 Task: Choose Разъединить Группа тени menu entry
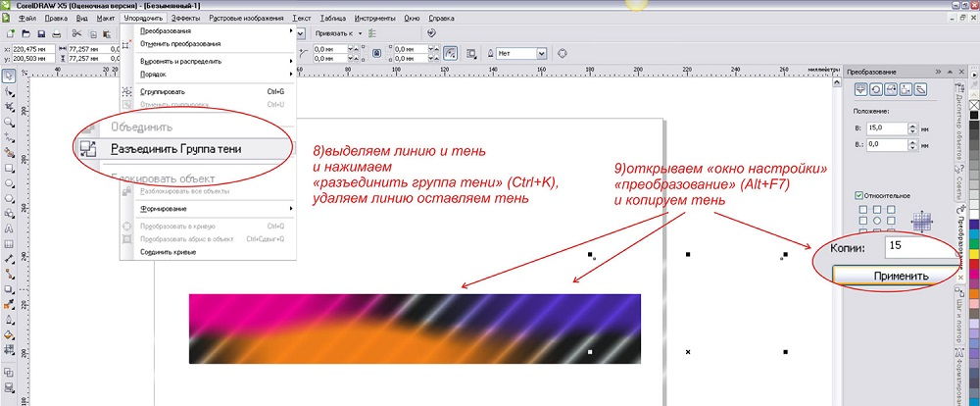[x=184, y=149]
